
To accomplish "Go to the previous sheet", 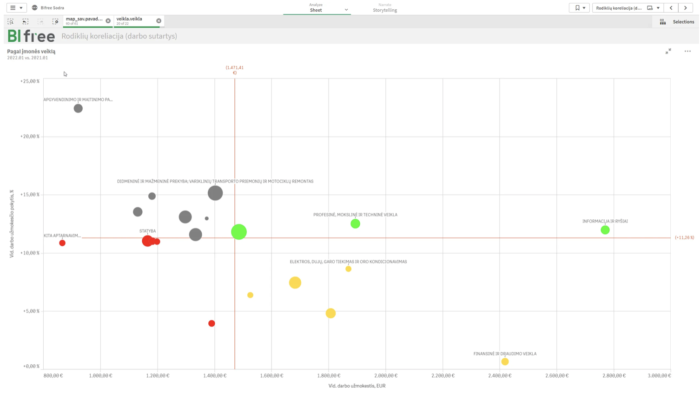I will point(671,8).
